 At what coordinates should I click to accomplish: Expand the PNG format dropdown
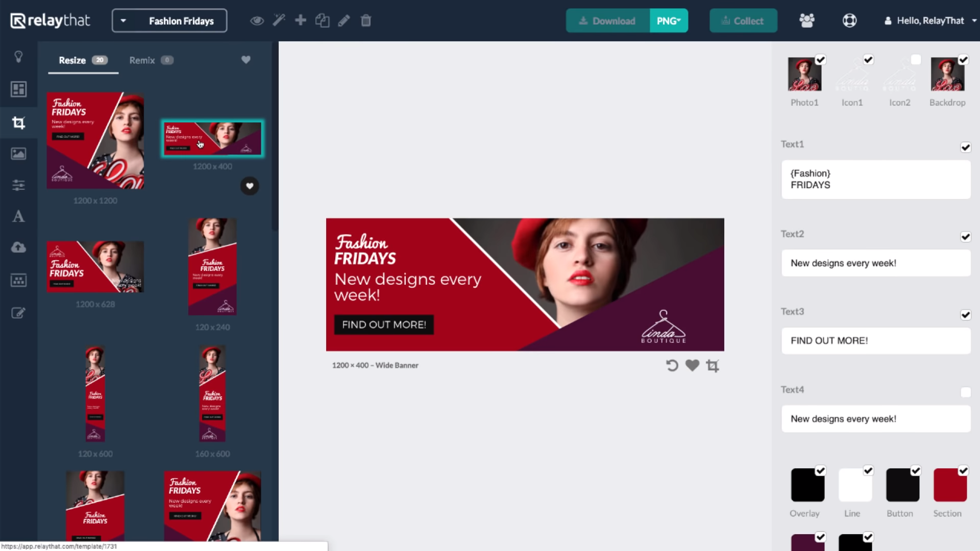coord(669,21)
